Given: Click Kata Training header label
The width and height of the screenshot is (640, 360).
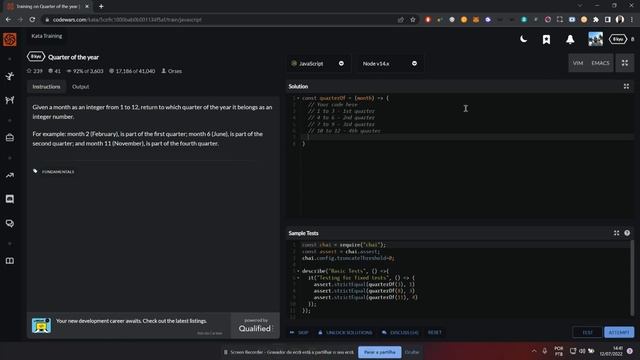Looking at the screenshot, I should (47, 36).
